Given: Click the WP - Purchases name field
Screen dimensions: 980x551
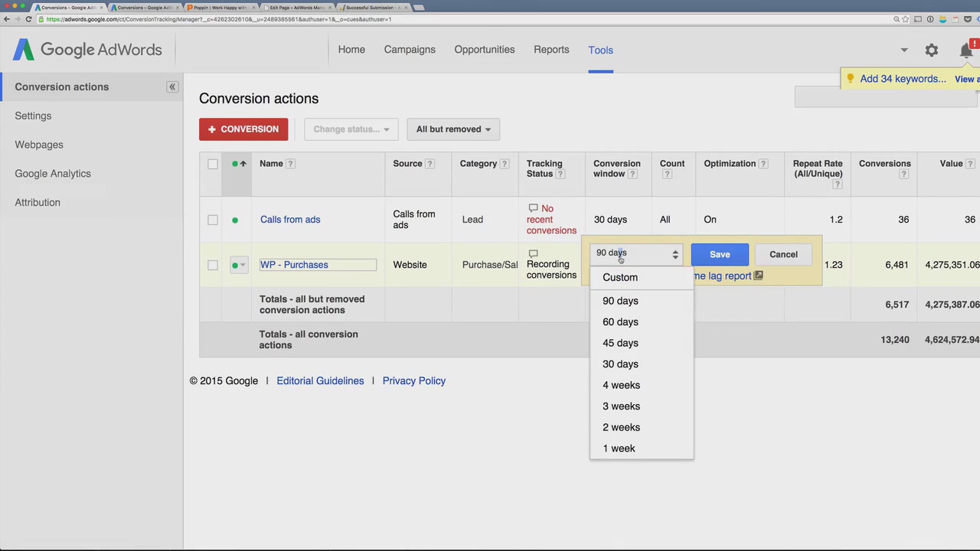Looking at the screenshot, I should click(318, 265).
